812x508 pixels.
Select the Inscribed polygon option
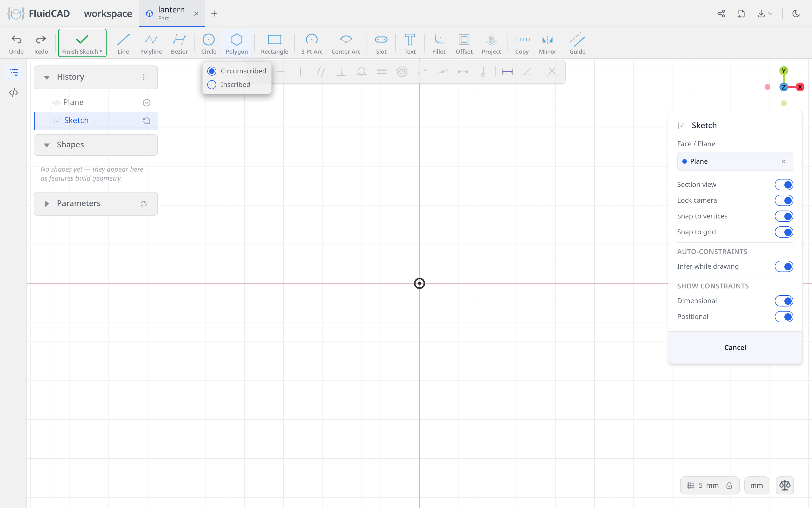click(229, 85)
